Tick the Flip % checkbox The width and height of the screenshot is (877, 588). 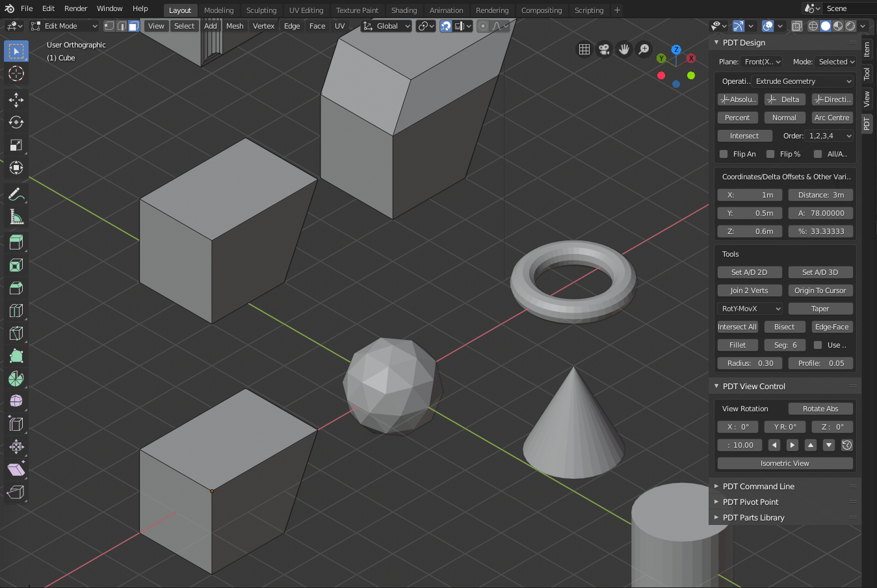click(x=770, y=154)
